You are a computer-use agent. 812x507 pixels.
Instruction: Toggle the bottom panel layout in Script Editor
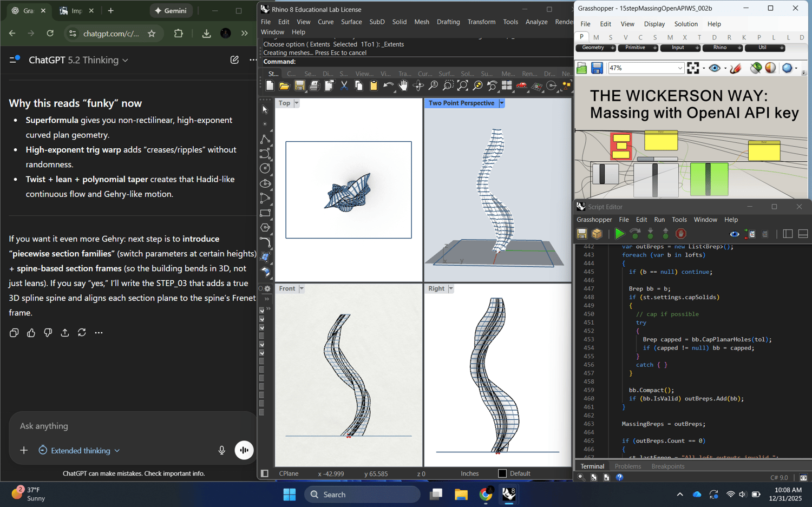point(803,234)
